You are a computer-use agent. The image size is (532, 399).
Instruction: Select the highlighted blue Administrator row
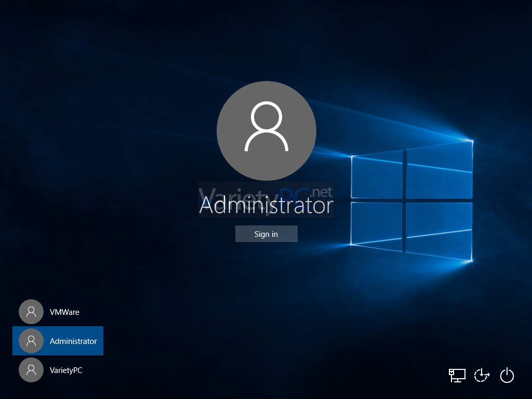[x=58, y=341]
